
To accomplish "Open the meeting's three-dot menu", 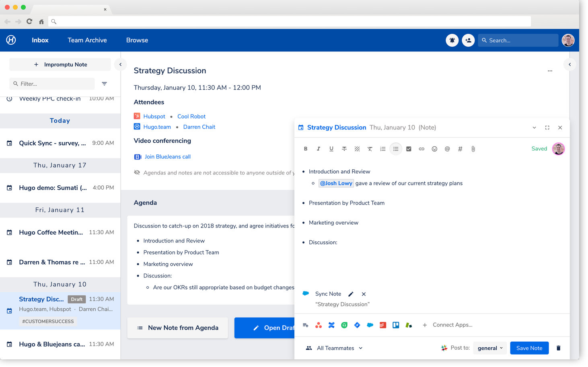I will [x=550, y=71].
